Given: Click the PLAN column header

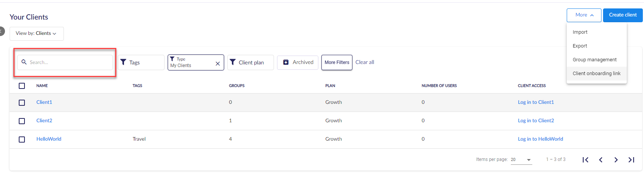Looking at the screenshot, I should (x=330, y=86).
